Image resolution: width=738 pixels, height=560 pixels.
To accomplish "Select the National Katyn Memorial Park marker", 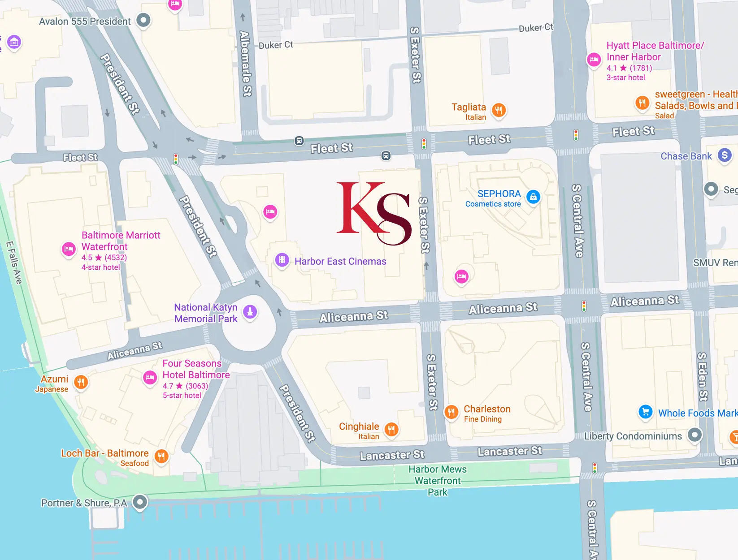I will coord(250,311).
